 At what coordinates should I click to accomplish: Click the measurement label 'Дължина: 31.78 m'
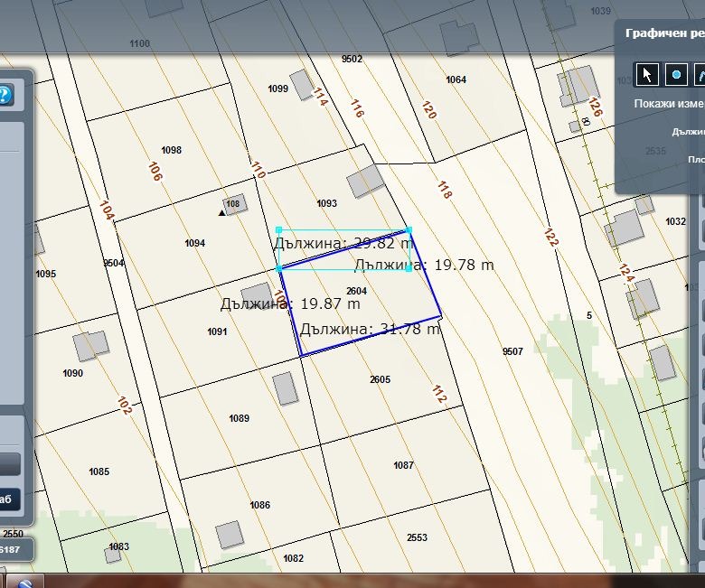click(370, 330)
